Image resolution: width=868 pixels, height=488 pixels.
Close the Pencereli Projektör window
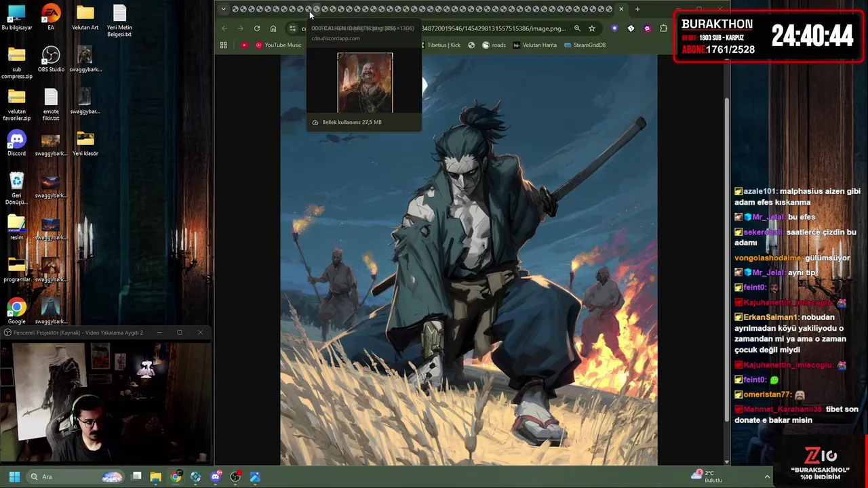(200, 333)
